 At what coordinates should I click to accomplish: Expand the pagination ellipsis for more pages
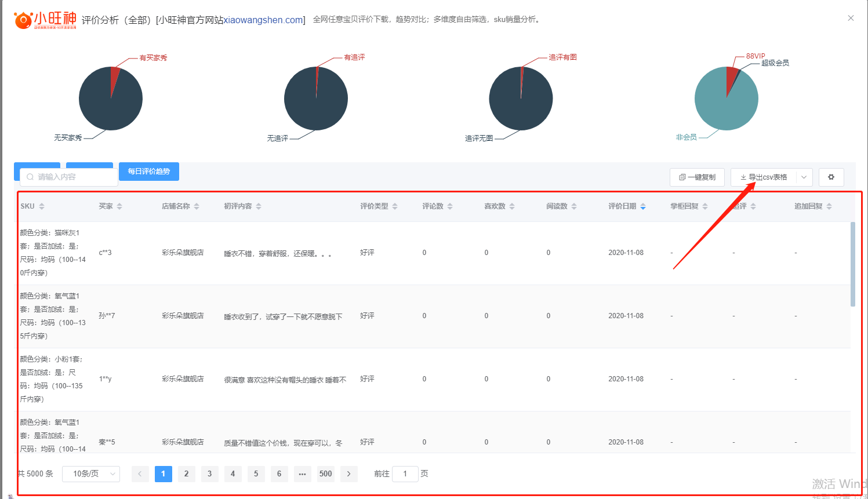pos(302,474)
